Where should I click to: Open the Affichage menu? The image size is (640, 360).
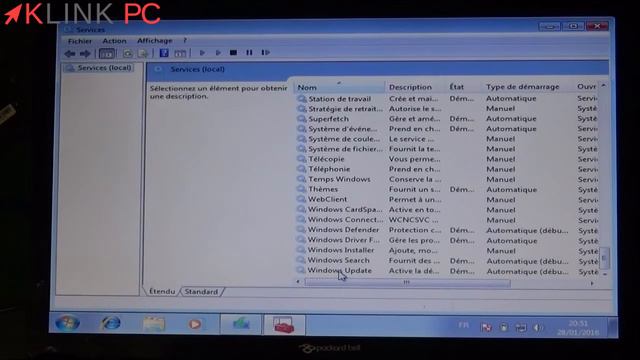point(154,40)
